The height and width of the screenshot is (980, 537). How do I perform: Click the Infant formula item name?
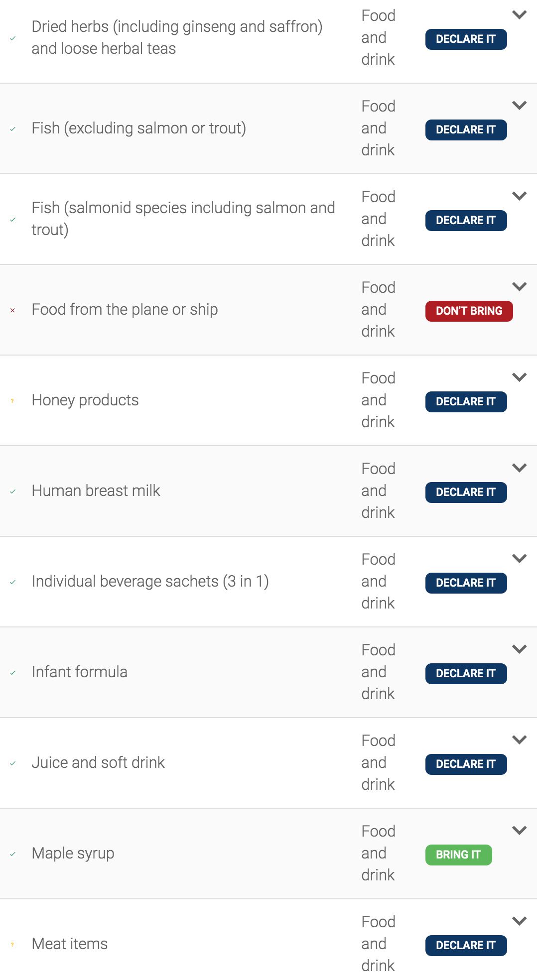click(x=80, y=672)
